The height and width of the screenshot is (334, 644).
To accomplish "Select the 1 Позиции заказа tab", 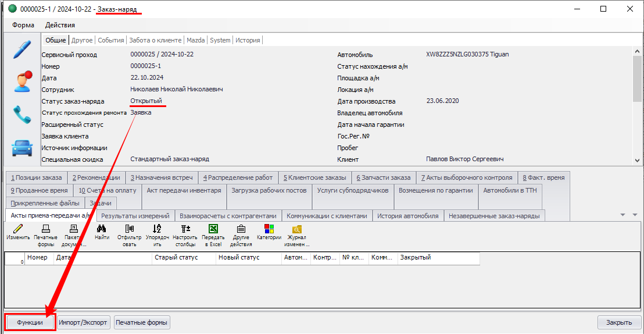I will [x=35, y=177].
